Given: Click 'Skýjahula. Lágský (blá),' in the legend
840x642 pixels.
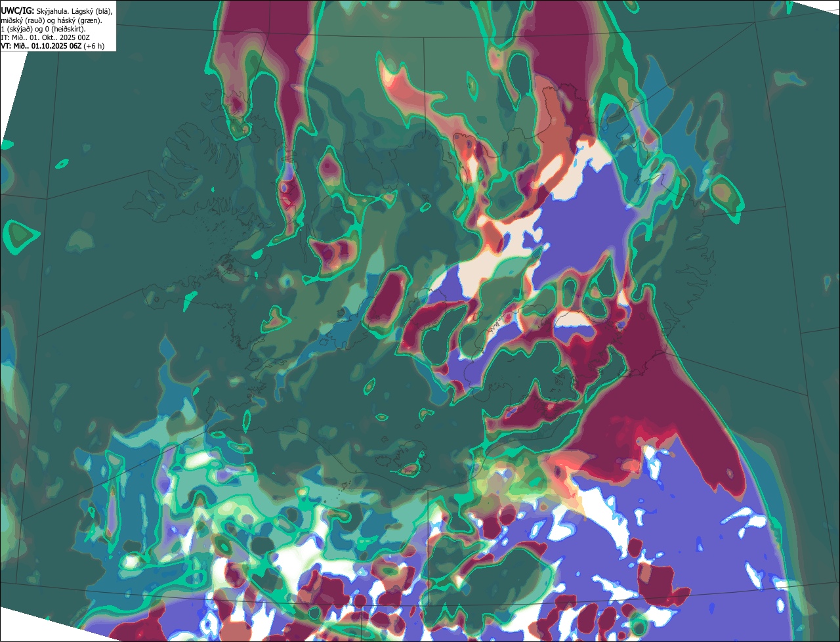Looking at the screenshot, I should pos(74,11).
